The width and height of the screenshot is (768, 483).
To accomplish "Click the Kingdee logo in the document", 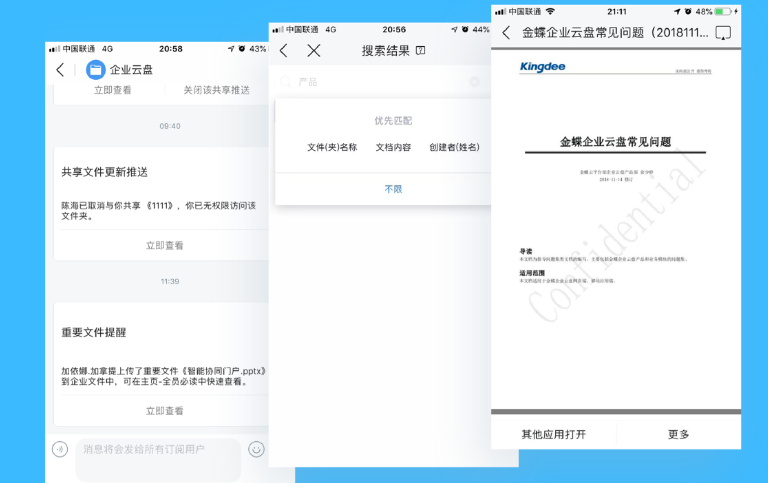I will 543,67.
